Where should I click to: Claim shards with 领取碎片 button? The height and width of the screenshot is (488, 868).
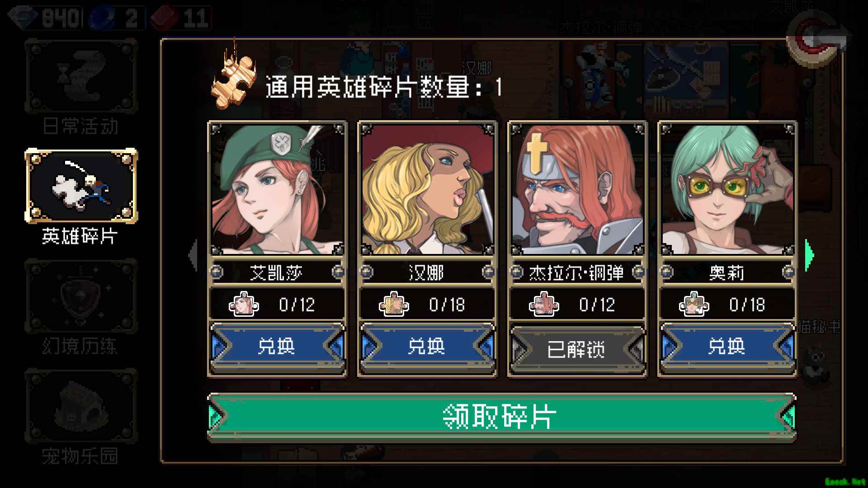(502, 417)
